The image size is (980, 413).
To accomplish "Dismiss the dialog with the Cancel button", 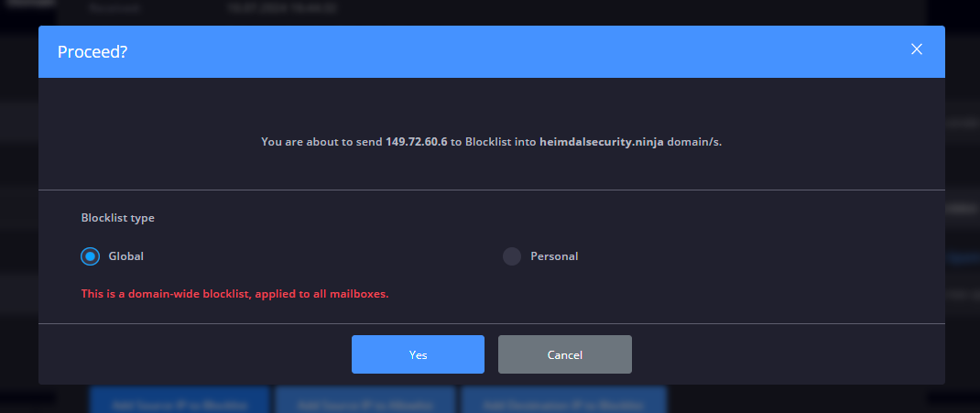I will click(x=564, y=354).
